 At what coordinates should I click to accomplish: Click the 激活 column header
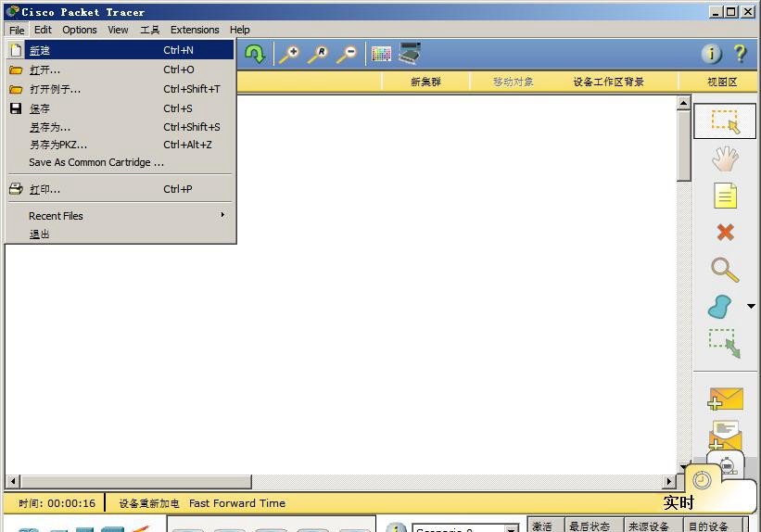click(x=545, y=526)
